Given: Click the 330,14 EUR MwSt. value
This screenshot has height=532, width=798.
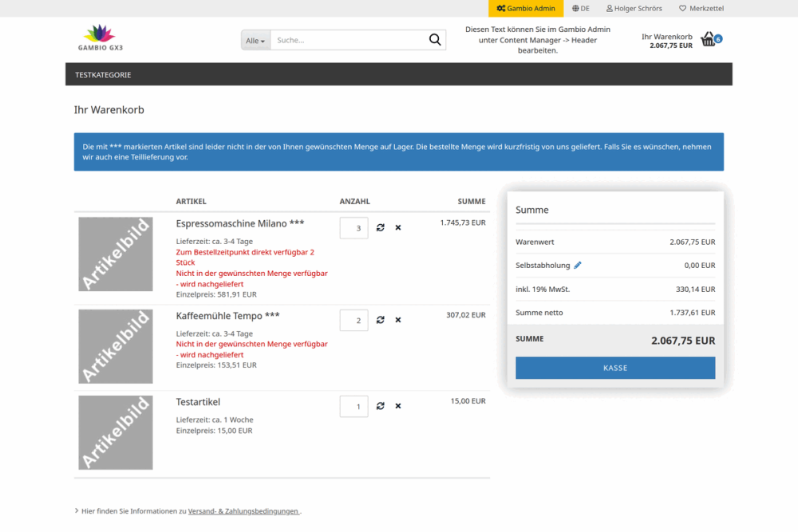Looking at the screenshot, I should [695, 289].
